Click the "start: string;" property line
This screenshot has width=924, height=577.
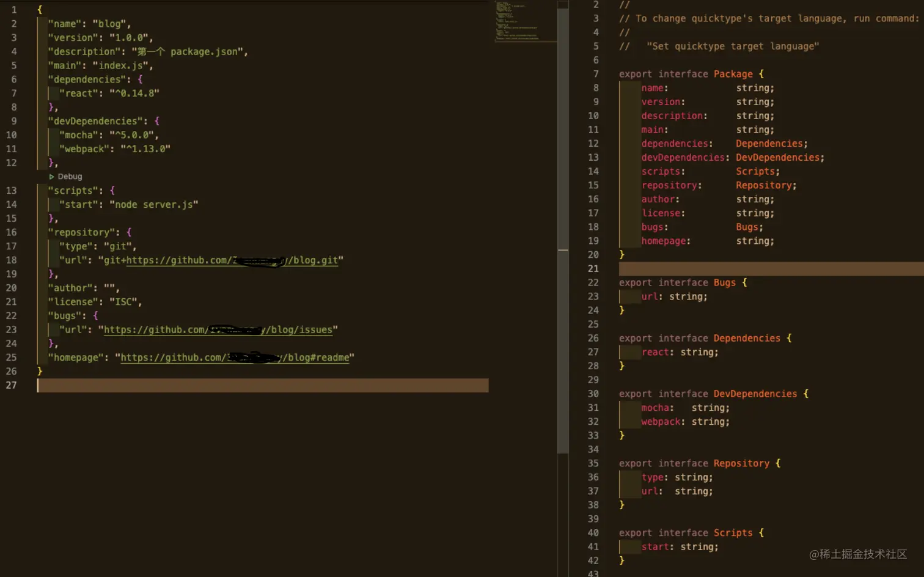(680, 547)
